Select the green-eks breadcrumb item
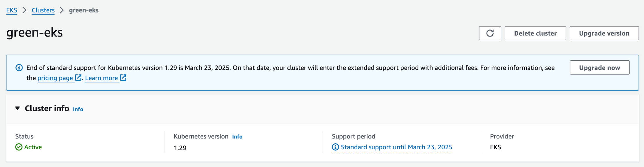 tap(84, 10)
